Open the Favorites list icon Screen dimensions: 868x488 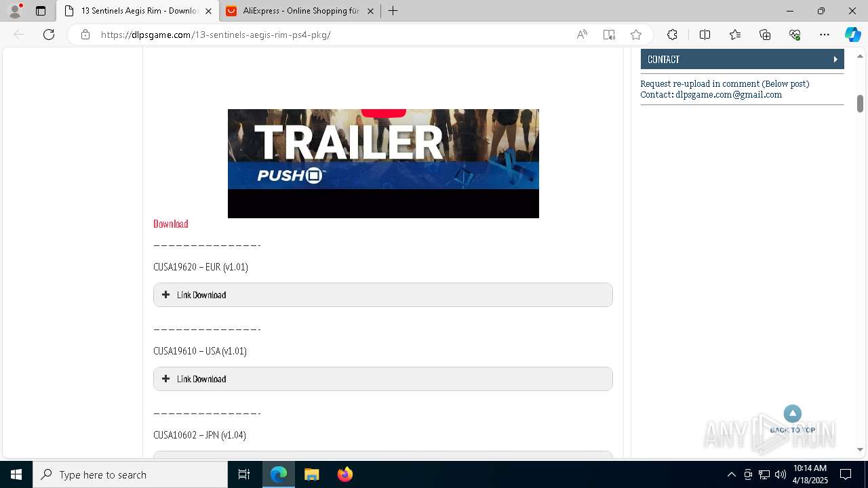click(x=735, y=35)
